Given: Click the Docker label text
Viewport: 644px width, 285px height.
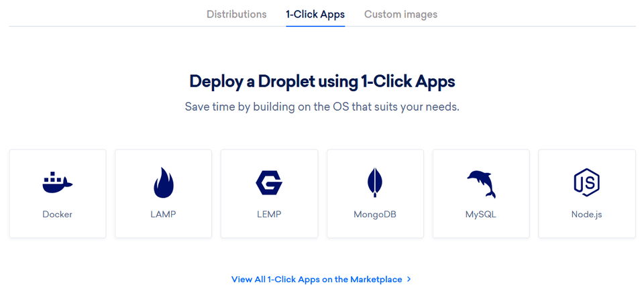Looking at the screenshot, I should pyautogui.click(x=58, y=215).
